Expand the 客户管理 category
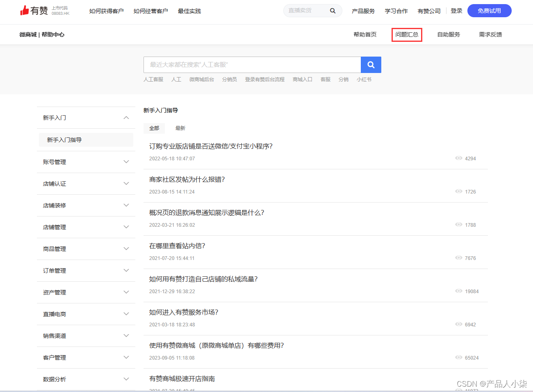 [x=86, y=358]
